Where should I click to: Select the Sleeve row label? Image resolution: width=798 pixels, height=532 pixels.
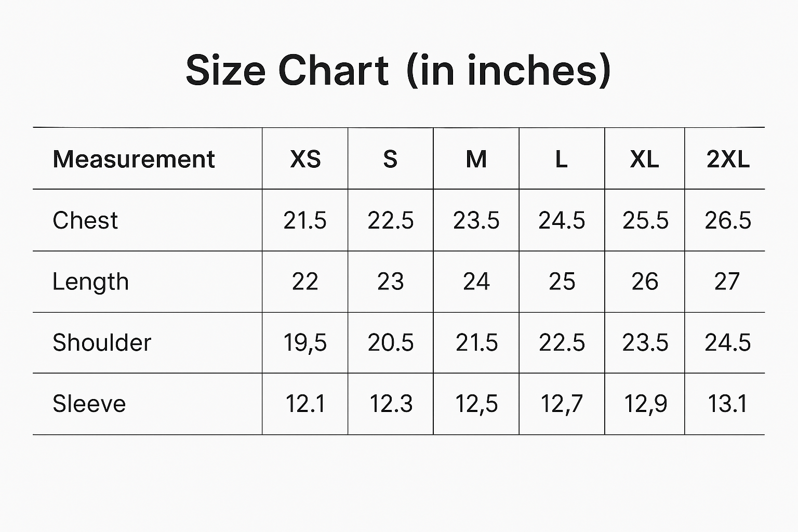(89, 404)
